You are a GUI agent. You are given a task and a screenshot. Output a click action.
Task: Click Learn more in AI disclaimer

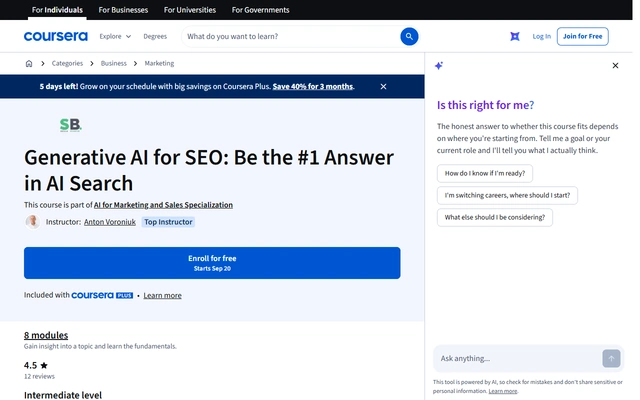(x=503, y=391)
